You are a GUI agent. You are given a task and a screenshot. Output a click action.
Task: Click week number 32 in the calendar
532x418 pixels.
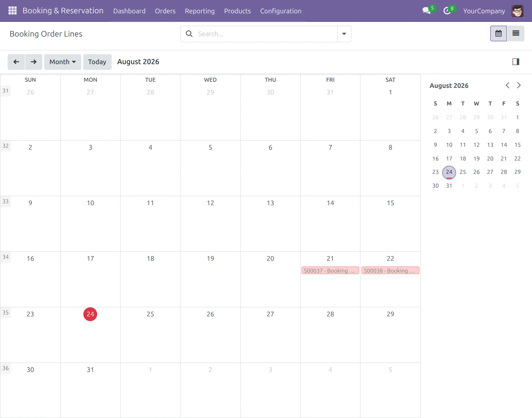point(5,146)
